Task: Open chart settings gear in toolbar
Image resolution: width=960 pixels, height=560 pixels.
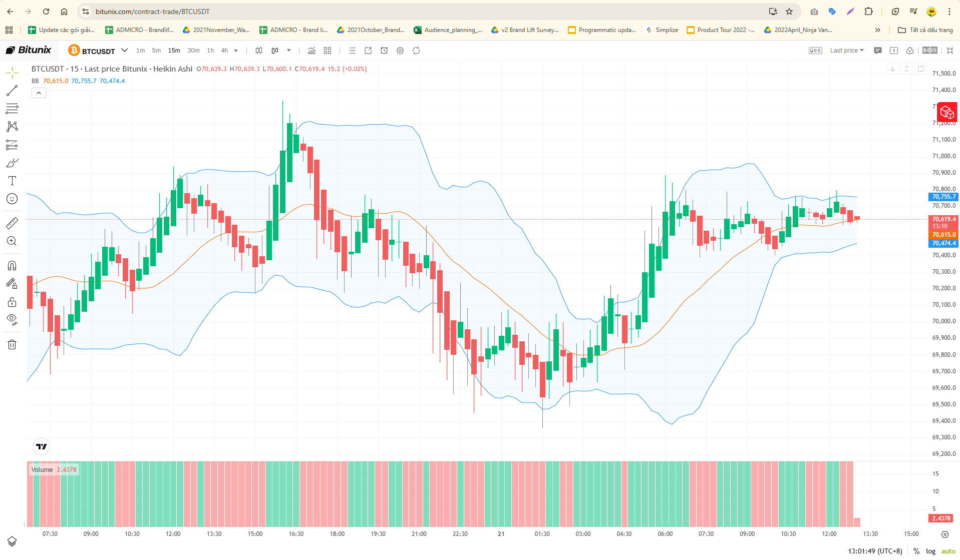Action: [400, 51]
